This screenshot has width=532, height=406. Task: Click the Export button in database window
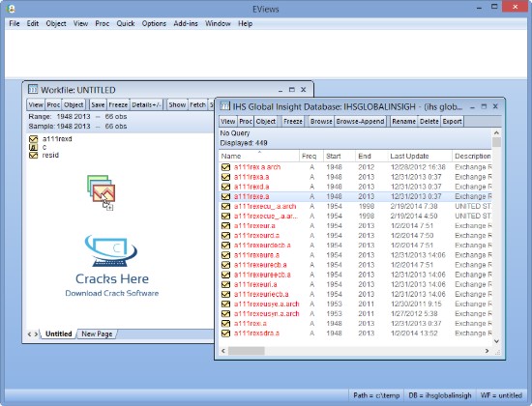coord(452,122)
